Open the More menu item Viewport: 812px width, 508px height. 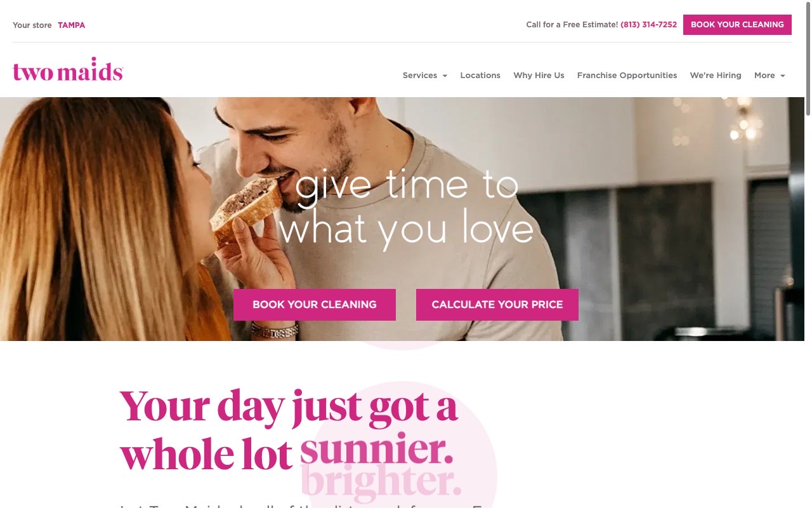click(x=764, y=75)
